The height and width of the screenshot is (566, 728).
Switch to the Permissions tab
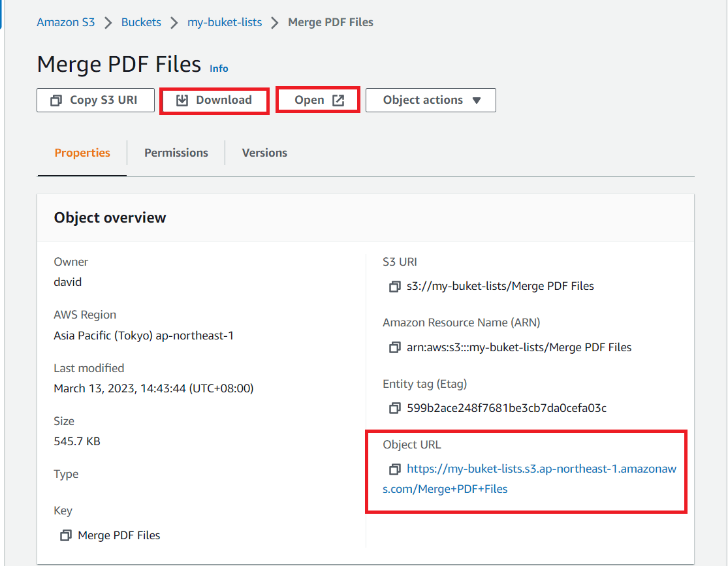tap(176, 153)
